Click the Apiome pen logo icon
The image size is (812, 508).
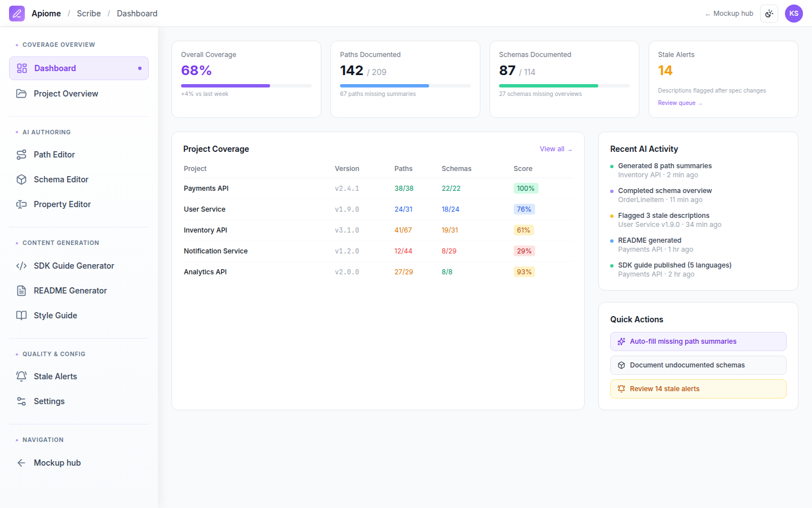tap(17, 14)
